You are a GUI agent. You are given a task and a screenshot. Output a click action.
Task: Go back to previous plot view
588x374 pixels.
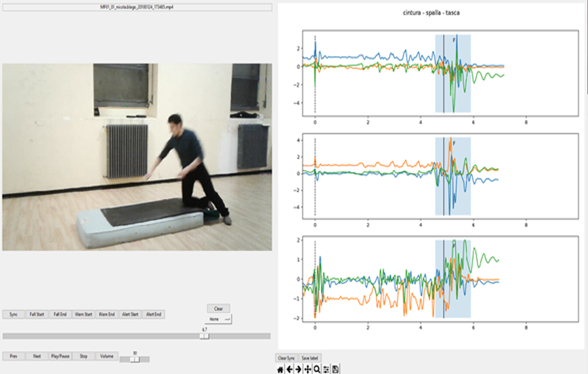coord(289,369)
